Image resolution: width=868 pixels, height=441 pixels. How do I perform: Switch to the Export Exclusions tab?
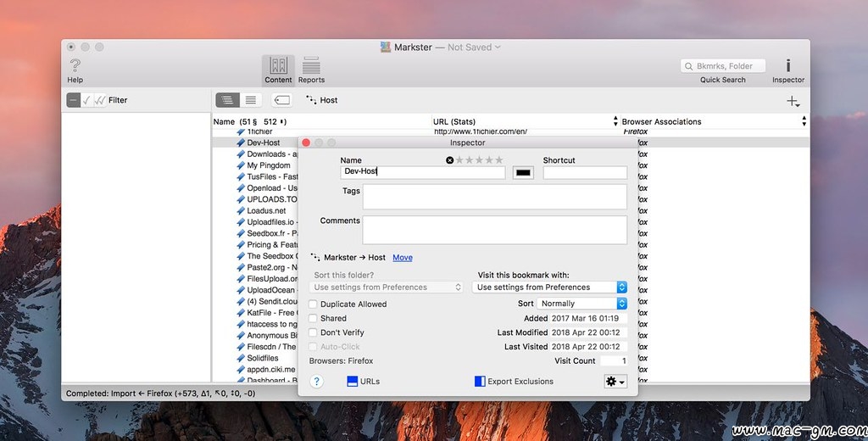[514, 381]
